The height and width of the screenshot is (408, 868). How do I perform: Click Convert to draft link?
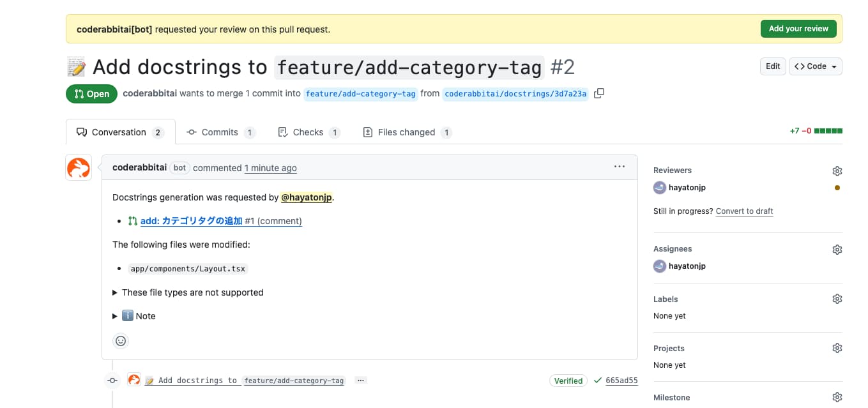744,211
